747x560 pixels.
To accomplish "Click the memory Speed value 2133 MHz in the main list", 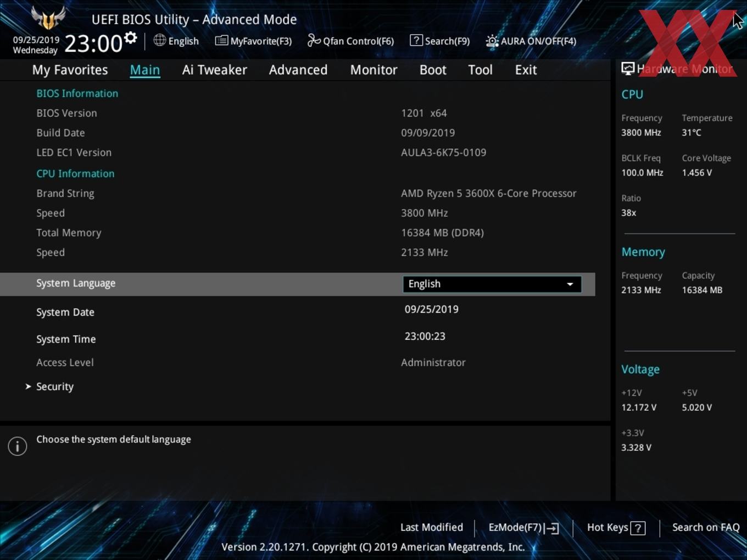I will pos(425,253).
